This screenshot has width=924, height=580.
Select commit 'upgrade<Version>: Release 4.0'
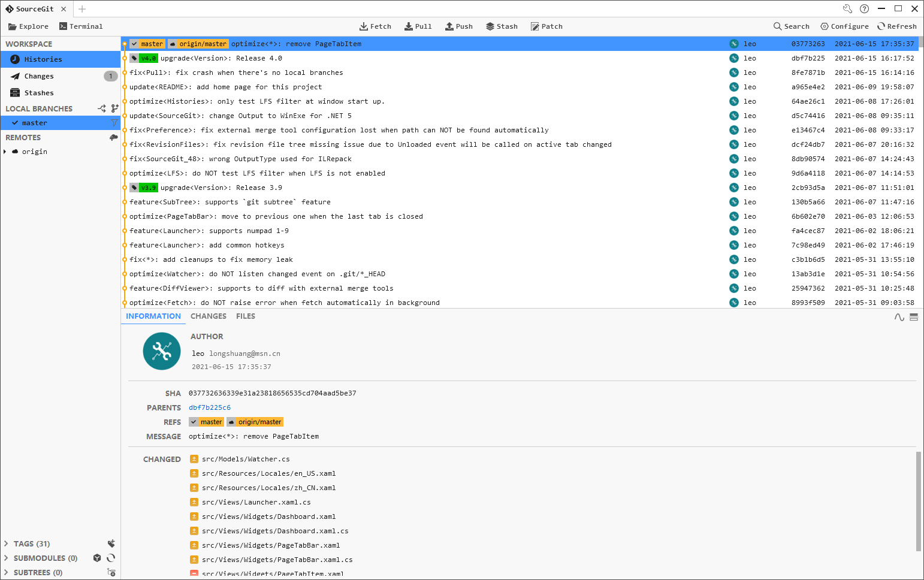coord(520,58)
